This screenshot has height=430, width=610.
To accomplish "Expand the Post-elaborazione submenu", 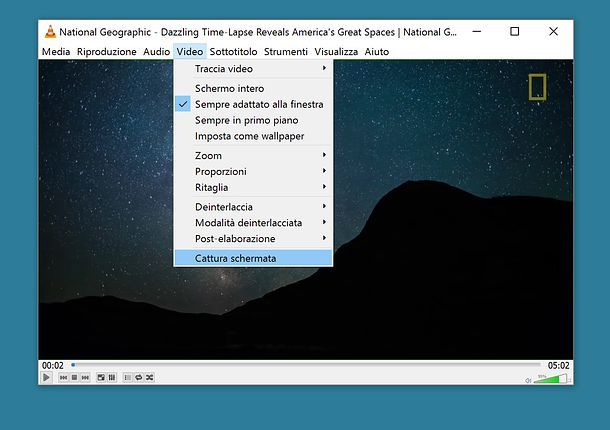I will pyautogui.click(x=253, y=239).
